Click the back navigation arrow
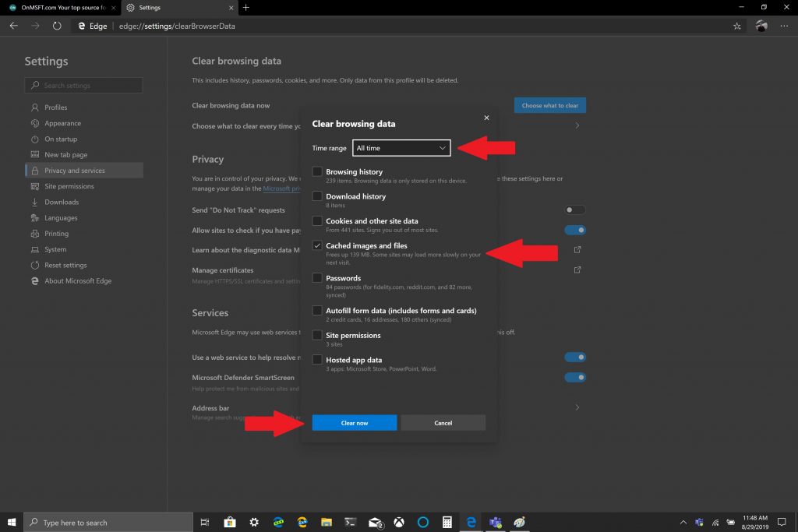 12,25
